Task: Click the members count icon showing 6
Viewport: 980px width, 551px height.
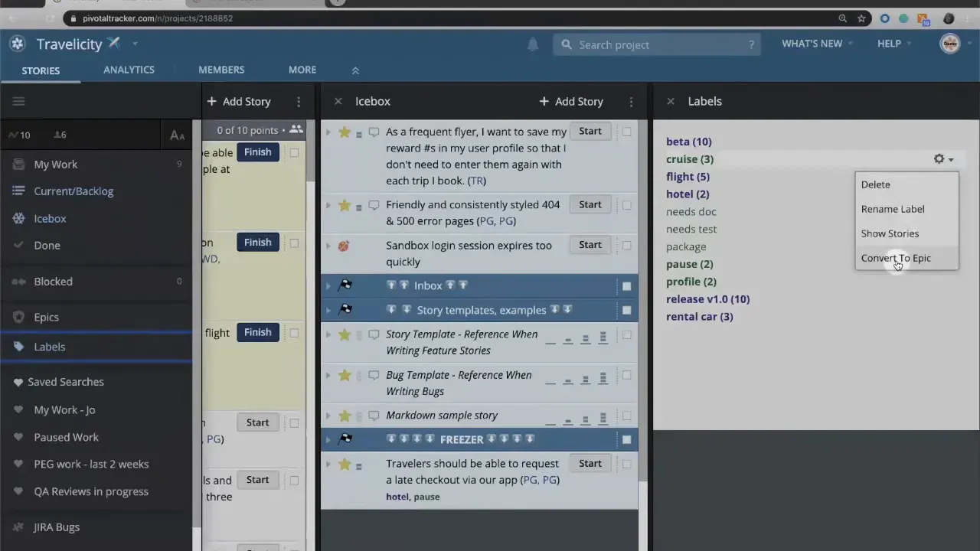Action: coord(60,135)
